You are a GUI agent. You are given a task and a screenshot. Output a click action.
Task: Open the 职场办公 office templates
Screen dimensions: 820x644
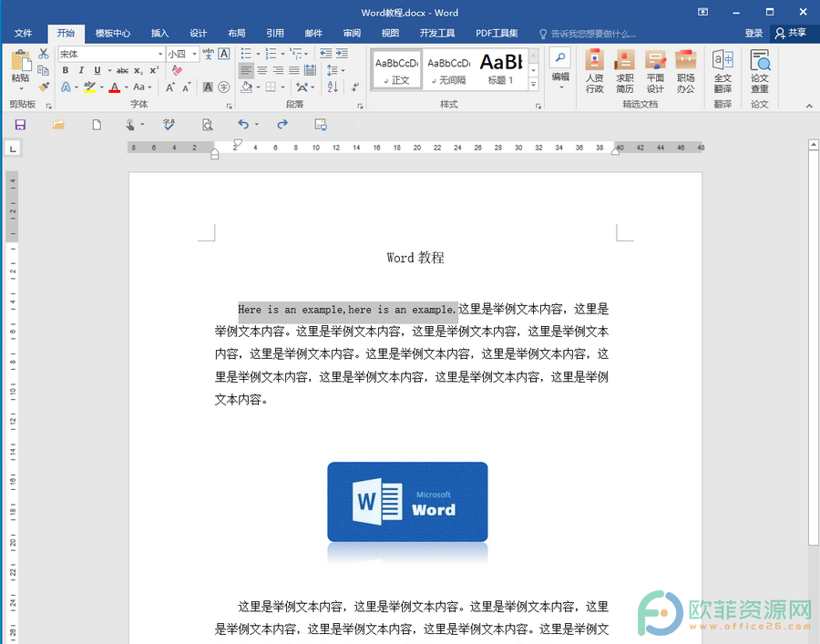685,72
